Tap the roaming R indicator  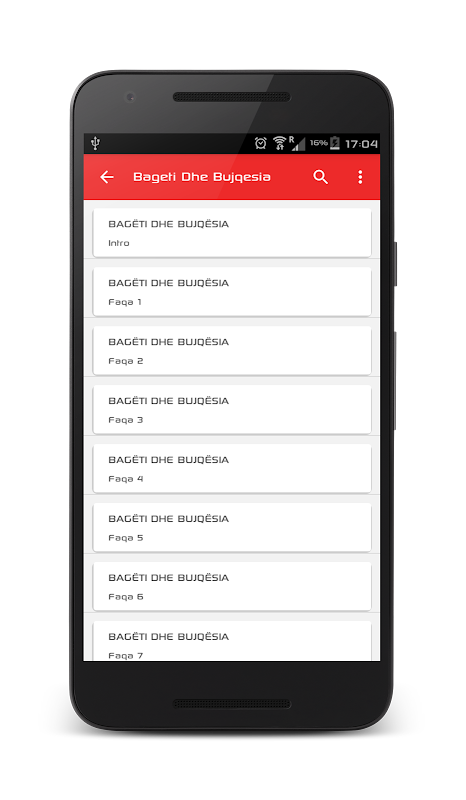pyautogui.click(x=291, y=139)
